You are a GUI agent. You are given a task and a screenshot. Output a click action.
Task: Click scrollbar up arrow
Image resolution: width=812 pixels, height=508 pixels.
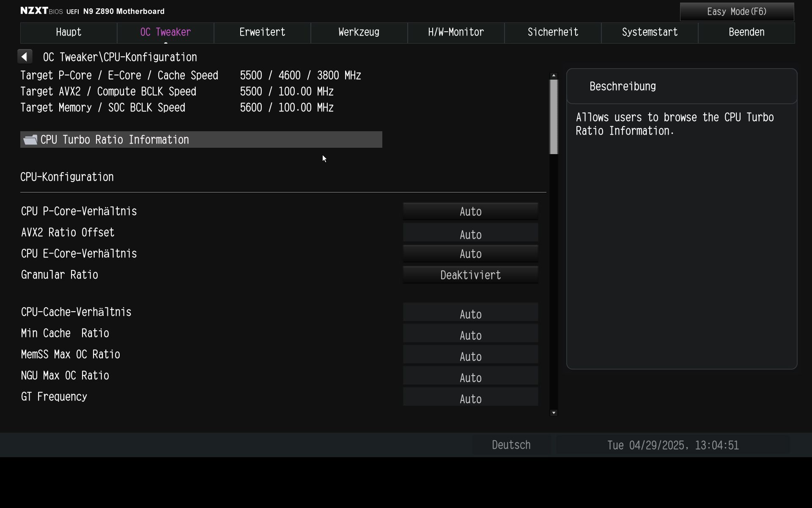click(554, 75)
